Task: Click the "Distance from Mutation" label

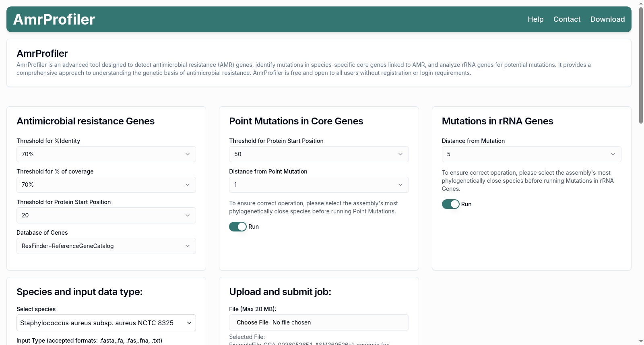Action: click(x=473, y=141)
